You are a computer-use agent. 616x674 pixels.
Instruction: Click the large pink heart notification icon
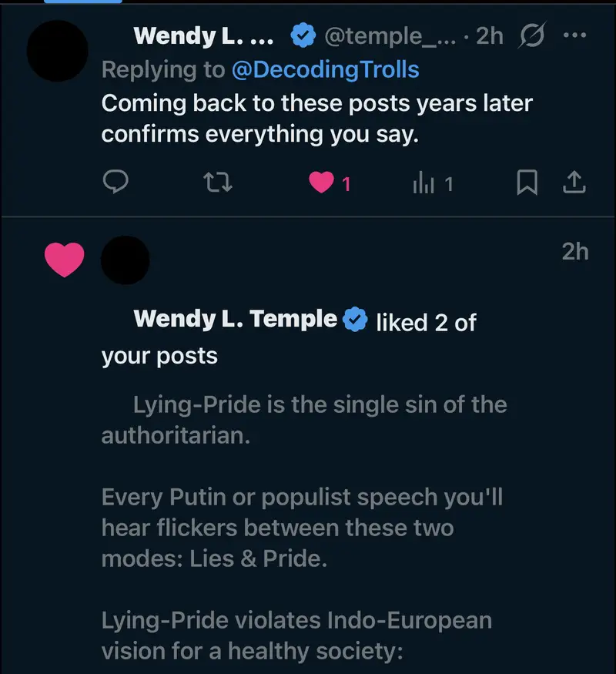pos(64,259)
